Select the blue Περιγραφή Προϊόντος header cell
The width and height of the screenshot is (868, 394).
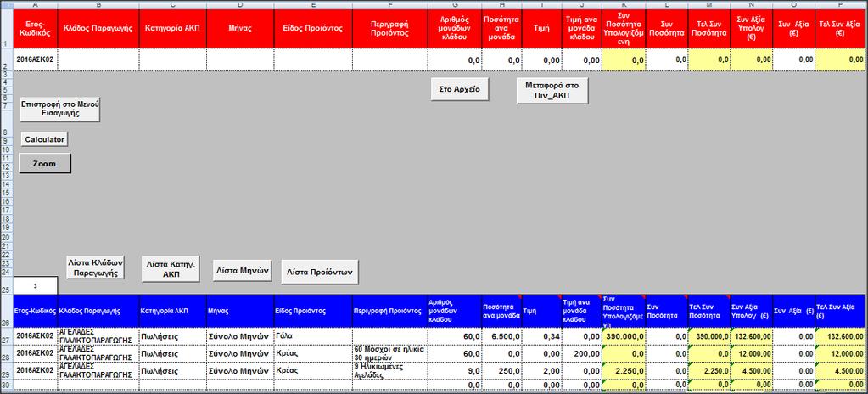389,311
